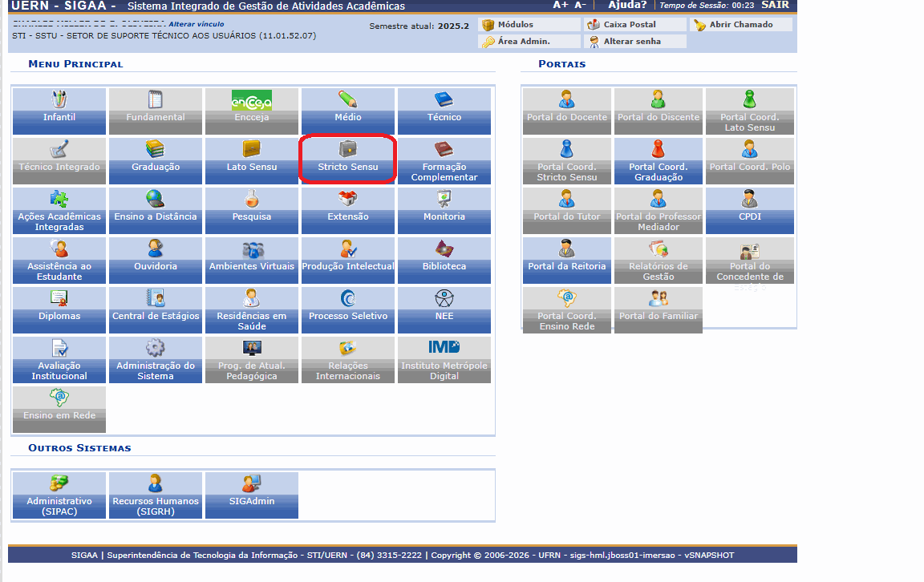Open Portal Coord. Graduação
This screenshot has height=582, width=924.
(658, 160)
